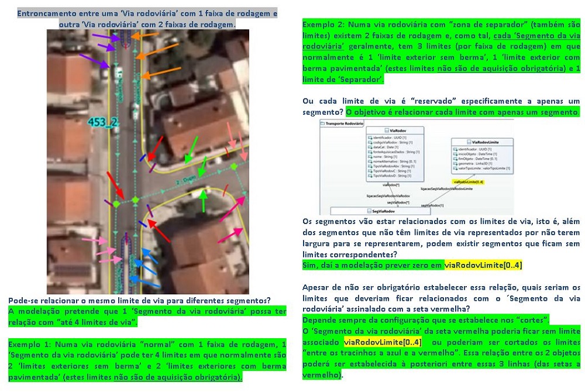Click the Transporte Rodoviário package folder icon
Viewport: 585px width, 392px height.
point(322,124)
